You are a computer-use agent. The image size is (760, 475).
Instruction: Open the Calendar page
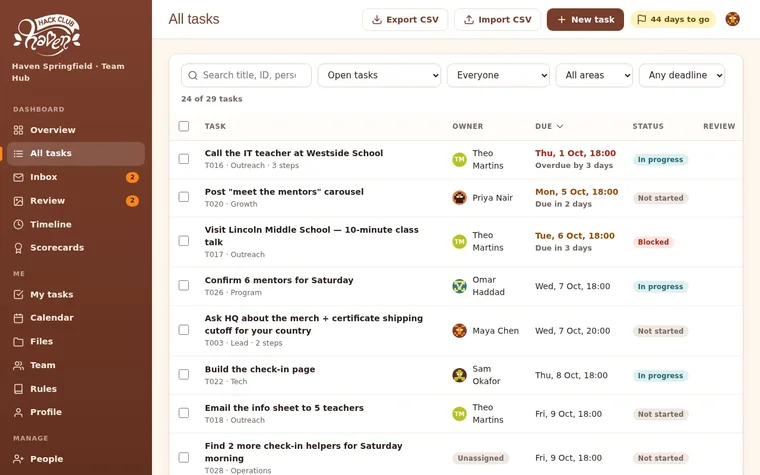click(x=76, y=318)
